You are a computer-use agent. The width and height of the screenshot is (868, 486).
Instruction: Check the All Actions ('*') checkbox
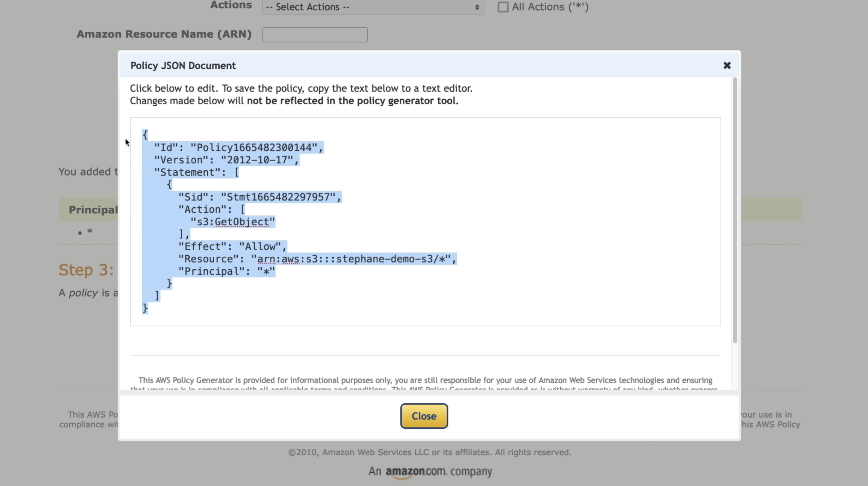[503, 7]
